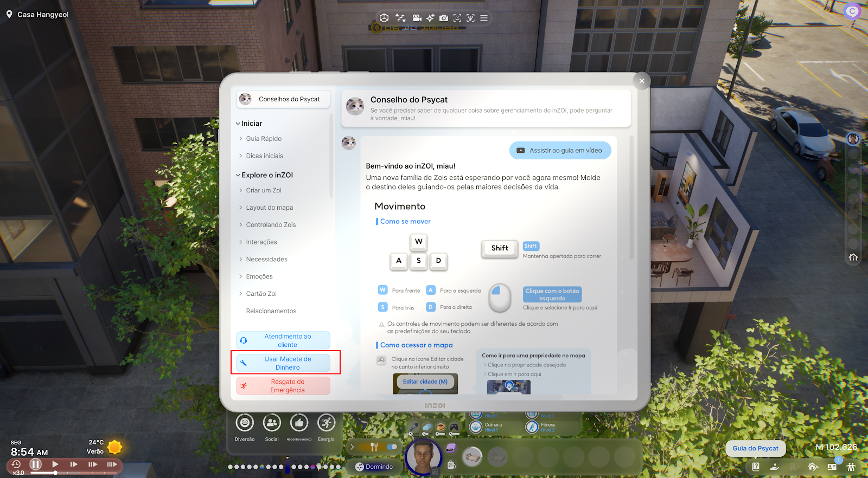The width and height of the screenshot is (868, 478).
Task: Click the left topic list scrollbar
Action: [331, 155]
